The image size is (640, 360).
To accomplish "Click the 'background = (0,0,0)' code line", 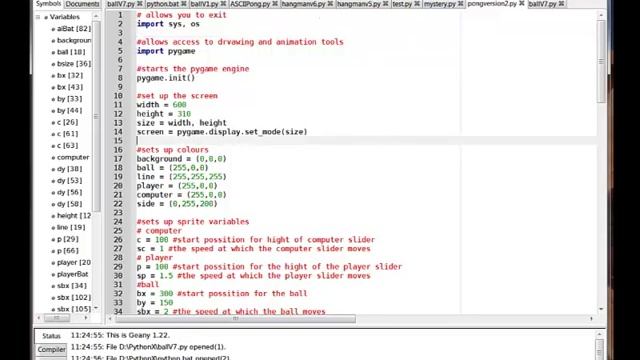I will tap(181, 159).
